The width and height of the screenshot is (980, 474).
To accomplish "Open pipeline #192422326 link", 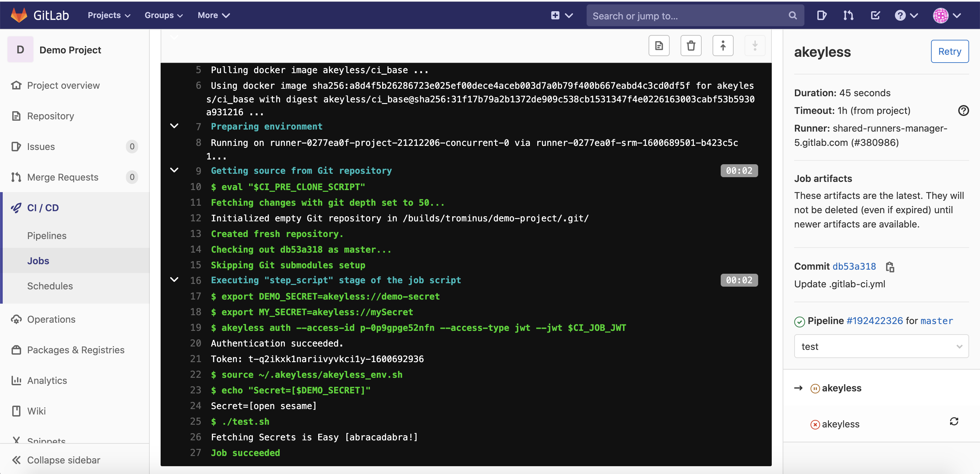I will coord(874,321).
